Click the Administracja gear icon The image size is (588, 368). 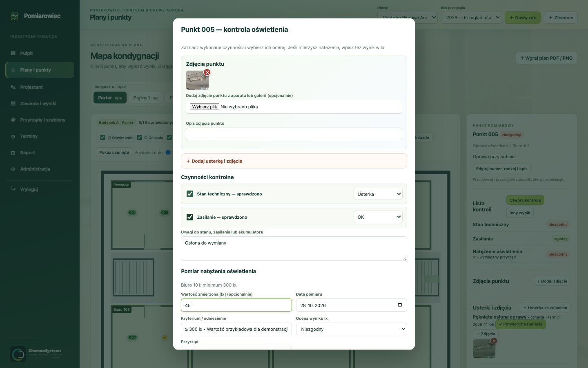click(13, 169)
